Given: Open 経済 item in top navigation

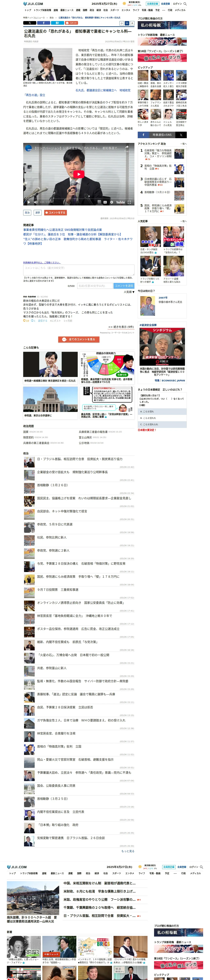Looking at the screenshot, I should pyautogui.click(x=99, y=10).
